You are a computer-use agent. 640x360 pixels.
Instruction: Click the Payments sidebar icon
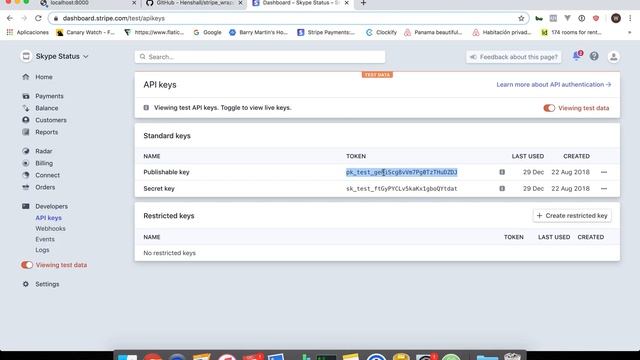[26, 96]
